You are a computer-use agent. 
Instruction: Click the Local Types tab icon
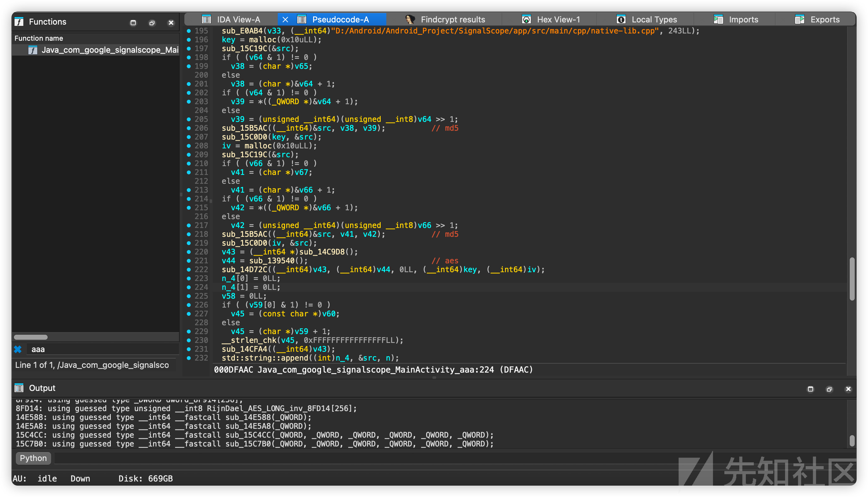point(621,20)
